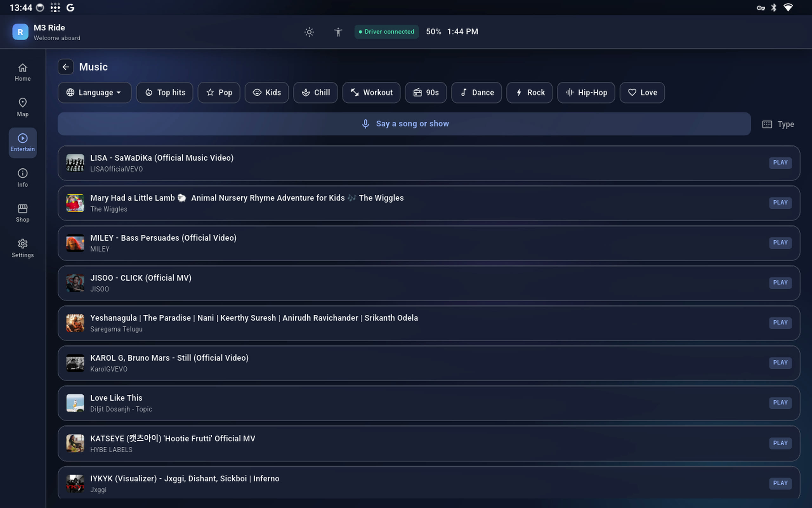Tap the M3 Ride avatar logo

pos(20,32)
